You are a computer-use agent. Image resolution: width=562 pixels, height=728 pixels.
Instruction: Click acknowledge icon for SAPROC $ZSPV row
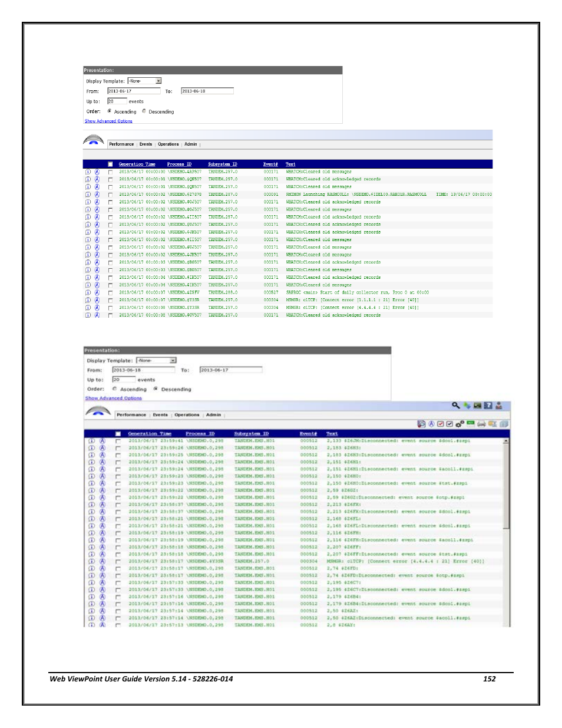[x=97, y=292]
